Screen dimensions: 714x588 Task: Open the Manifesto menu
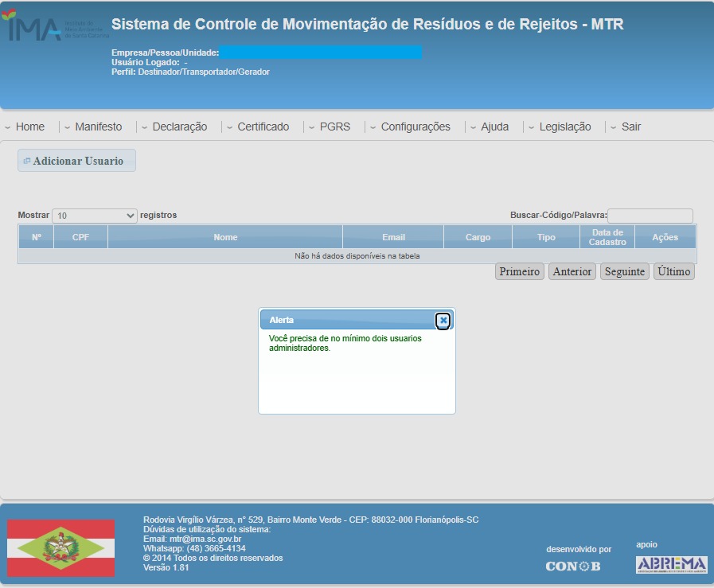(98, 127)
